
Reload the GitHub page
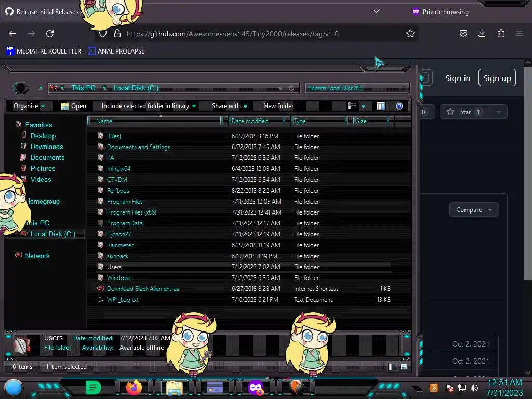click(50, 34)
